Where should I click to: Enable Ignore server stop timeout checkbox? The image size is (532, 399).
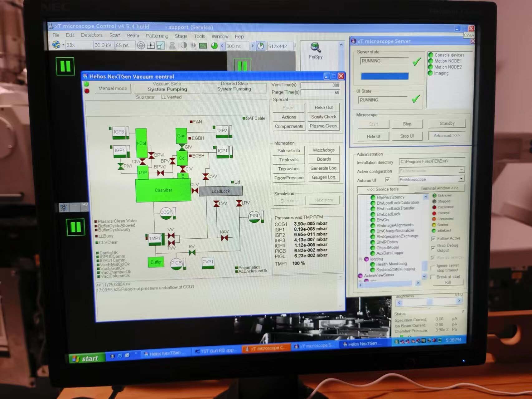click(433, 268)
